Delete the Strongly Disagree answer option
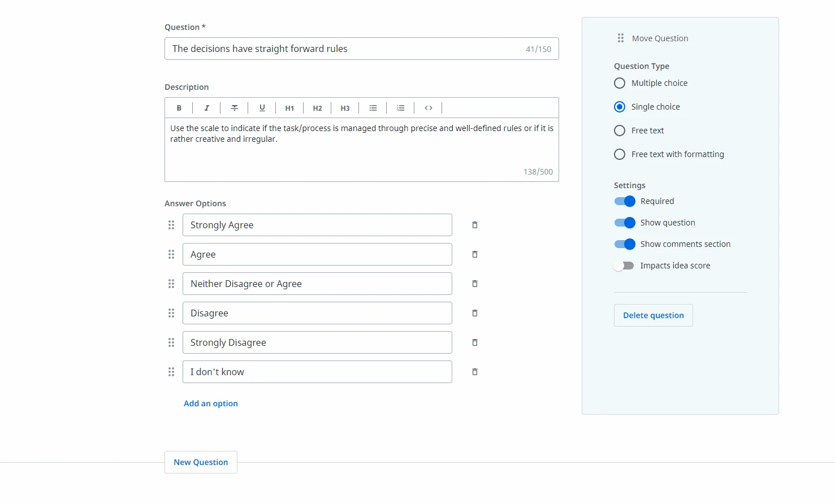 (x=475, y=342)
